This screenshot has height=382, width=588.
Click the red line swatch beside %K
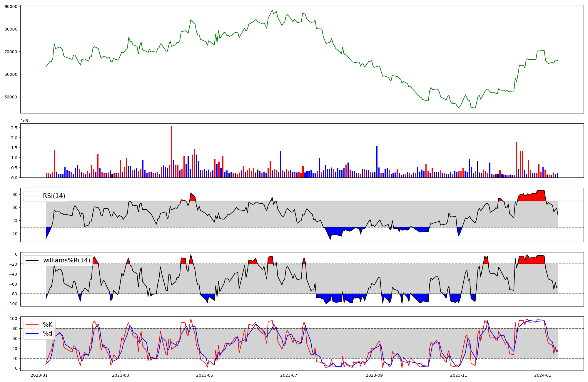tap(32, 325)
